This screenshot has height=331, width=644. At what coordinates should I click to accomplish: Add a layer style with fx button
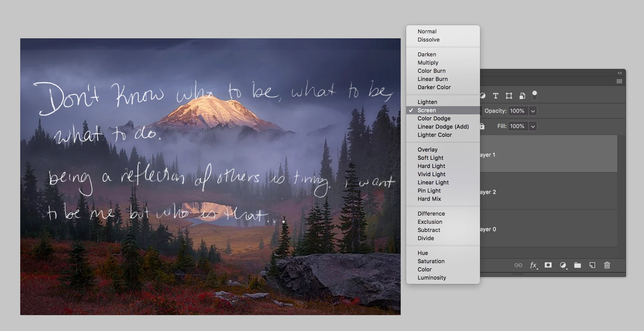[533, 265]
